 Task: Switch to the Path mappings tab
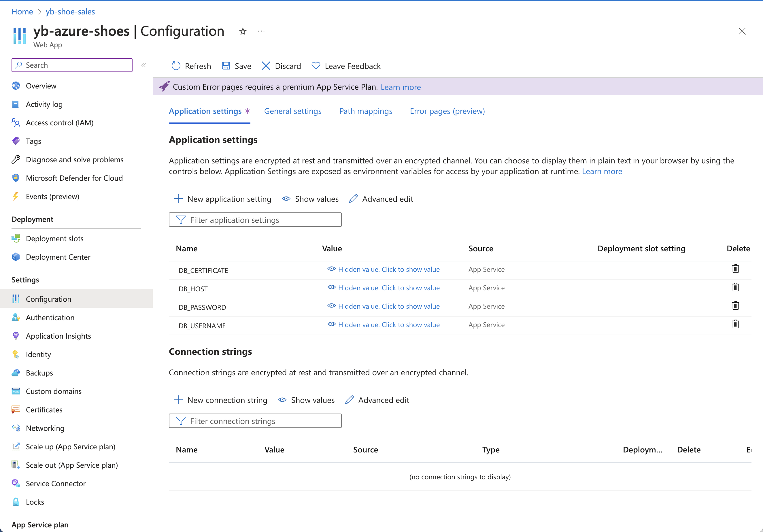click(366, 111)
